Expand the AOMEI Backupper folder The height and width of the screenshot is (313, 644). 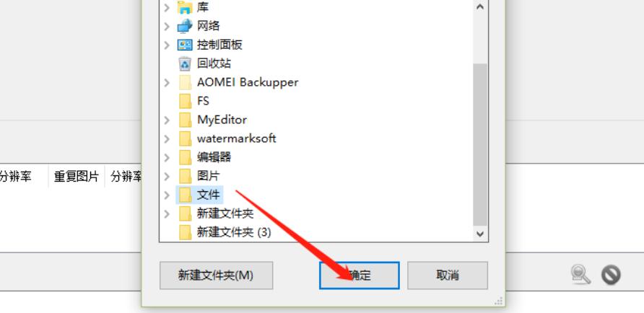pyautogui.click(x=166, y=82)
